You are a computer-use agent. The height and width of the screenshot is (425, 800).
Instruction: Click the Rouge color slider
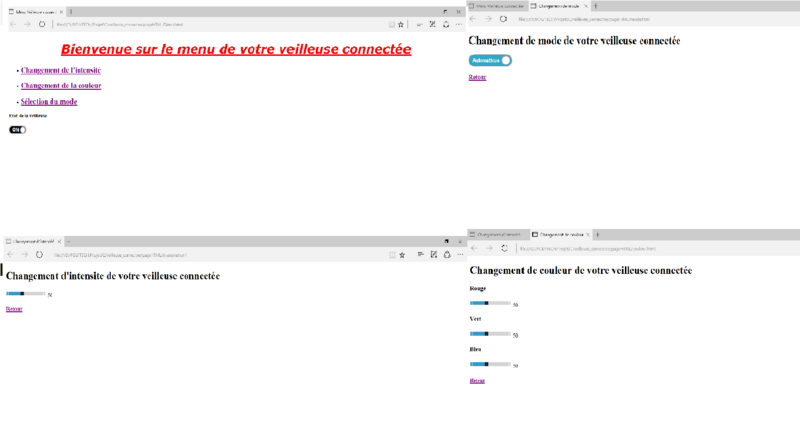tap(490, 303)
